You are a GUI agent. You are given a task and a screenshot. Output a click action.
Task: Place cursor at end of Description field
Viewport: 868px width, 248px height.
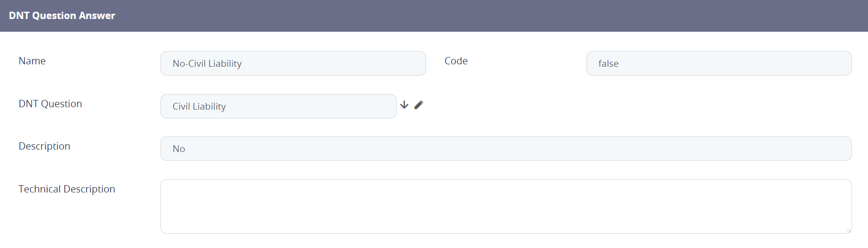coord(827,149)
